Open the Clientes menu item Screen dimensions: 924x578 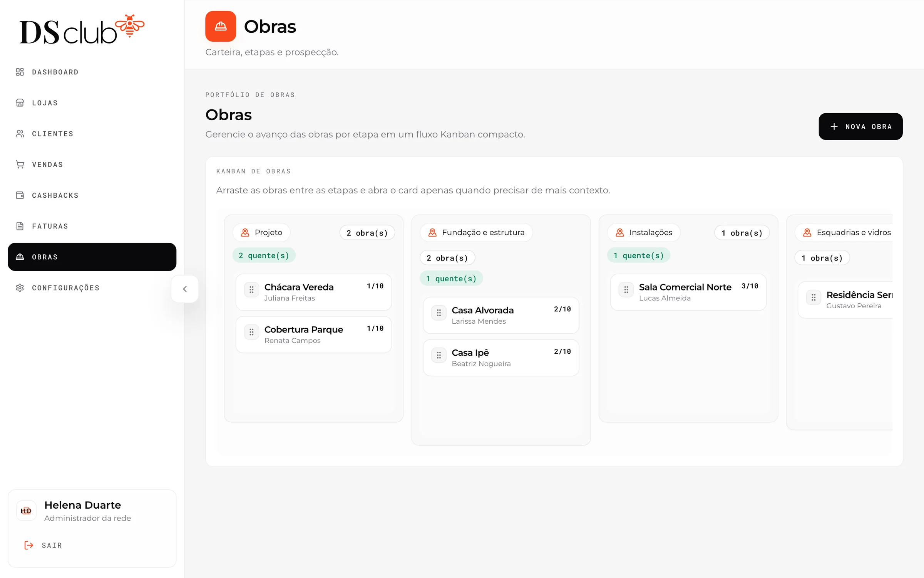click(92, 134)
